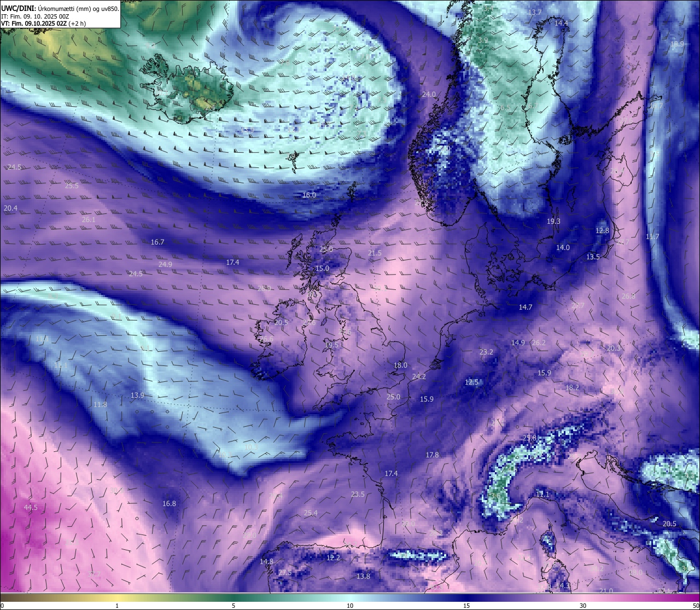Click the 50 tick on color scale

[x=696, y=606]
